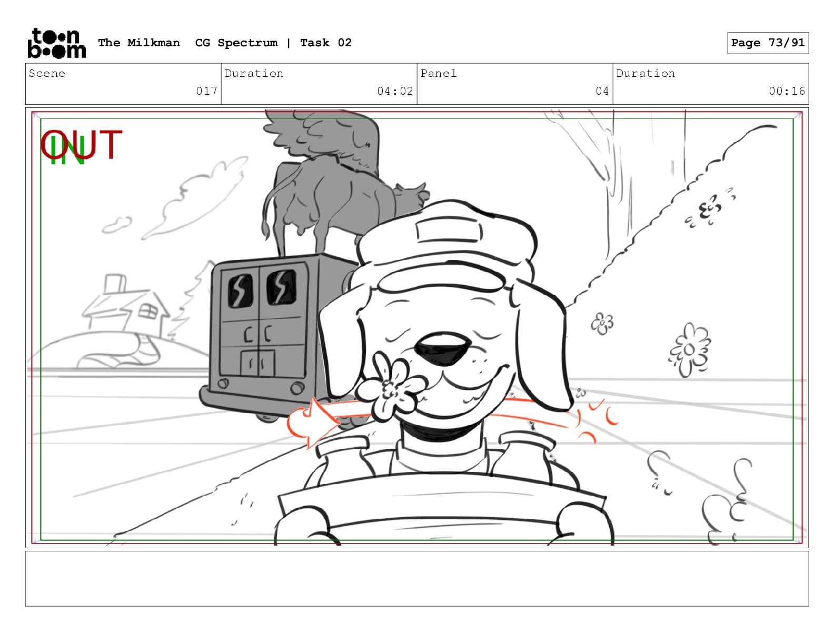Select the title text "The Milkman"
Image resolution: width=834 pixels, height=644 pixels.
tap(139, 43)
